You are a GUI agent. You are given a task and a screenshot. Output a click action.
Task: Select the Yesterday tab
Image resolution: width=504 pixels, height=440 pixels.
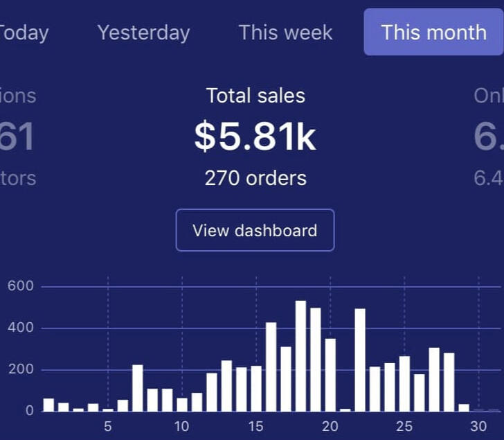click(x=143, y=33)
